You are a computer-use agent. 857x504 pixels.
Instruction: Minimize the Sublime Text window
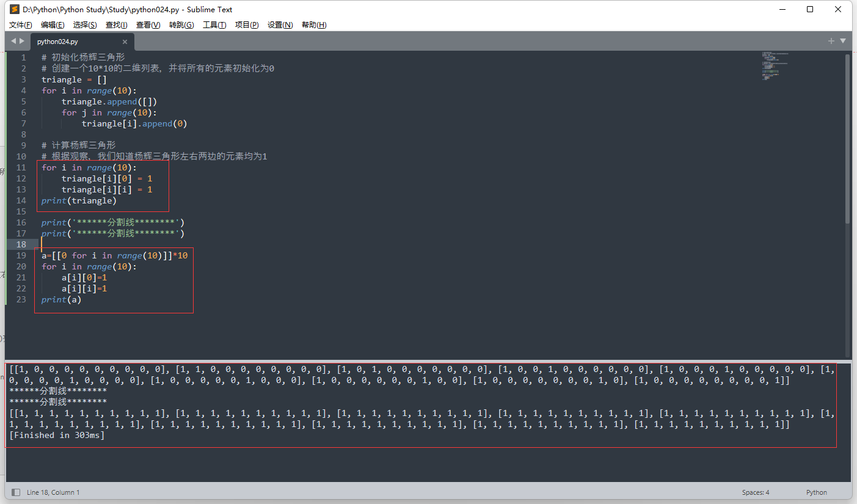tap(782, 9)
